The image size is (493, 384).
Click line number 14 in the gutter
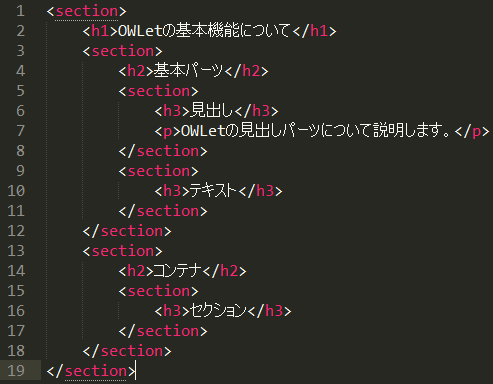[x=16, y=271]
